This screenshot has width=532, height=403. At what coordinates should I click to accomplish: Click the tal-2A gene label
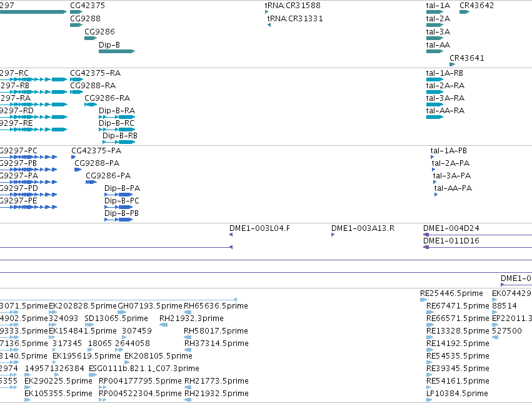click(x=438, y=18)
